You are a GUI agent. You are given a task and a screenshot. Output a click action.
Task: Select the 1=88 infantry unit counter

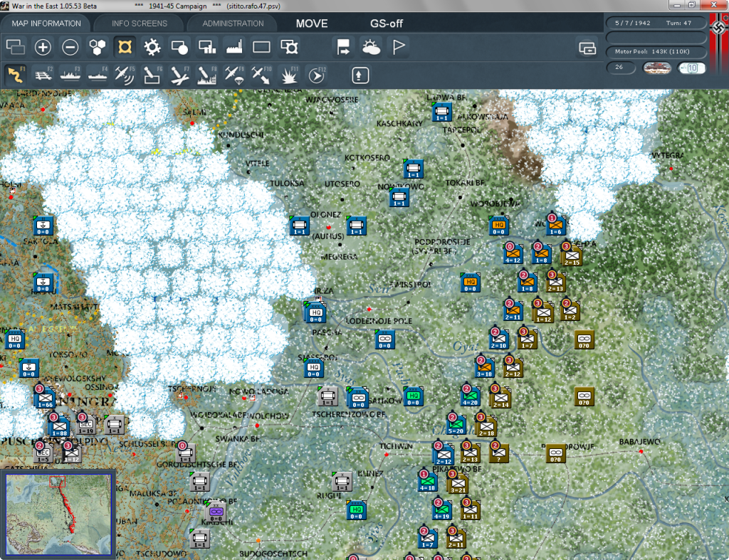click(60, 426)
